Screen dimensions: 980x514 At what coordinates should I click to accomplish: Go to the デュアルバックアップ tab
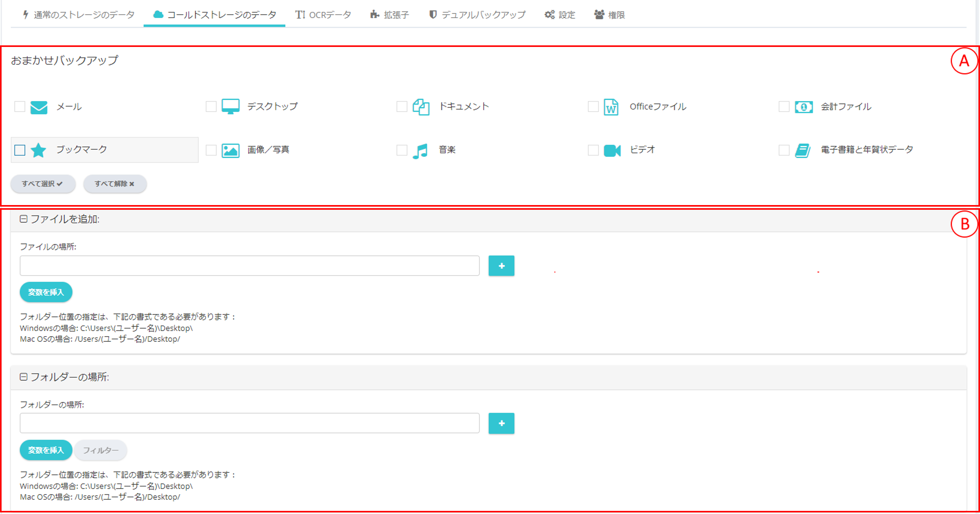pos(477,15)
